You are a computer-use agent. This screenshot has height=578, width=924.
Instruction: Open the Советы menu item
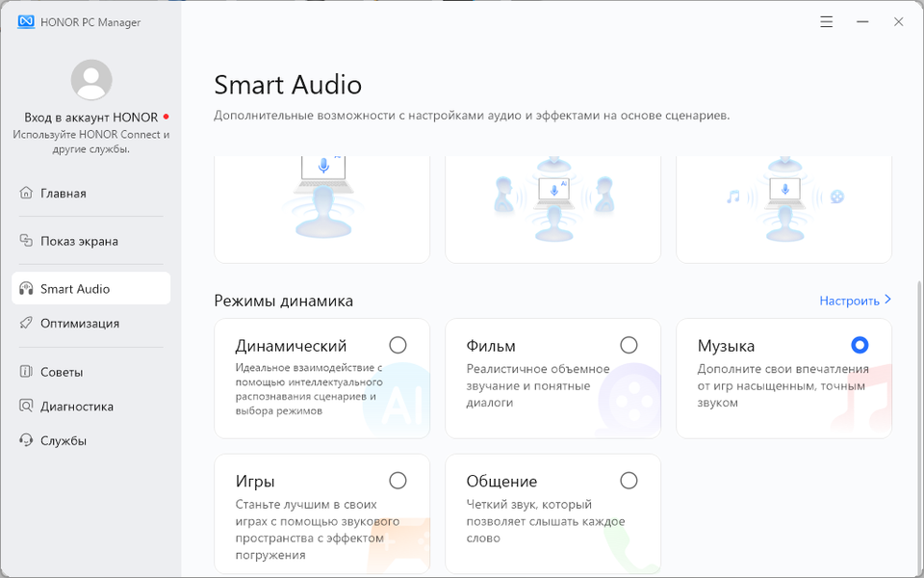91,372
